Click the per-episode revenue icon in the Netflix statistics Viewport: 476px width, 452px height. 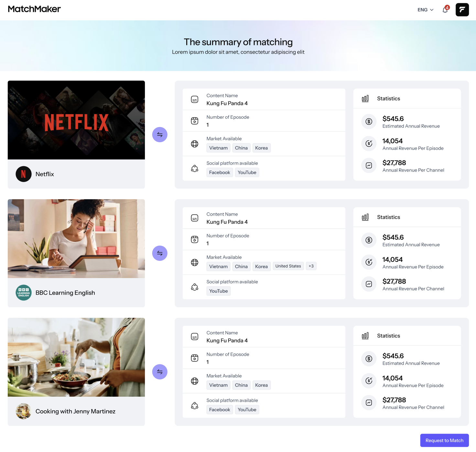[369, 144]
